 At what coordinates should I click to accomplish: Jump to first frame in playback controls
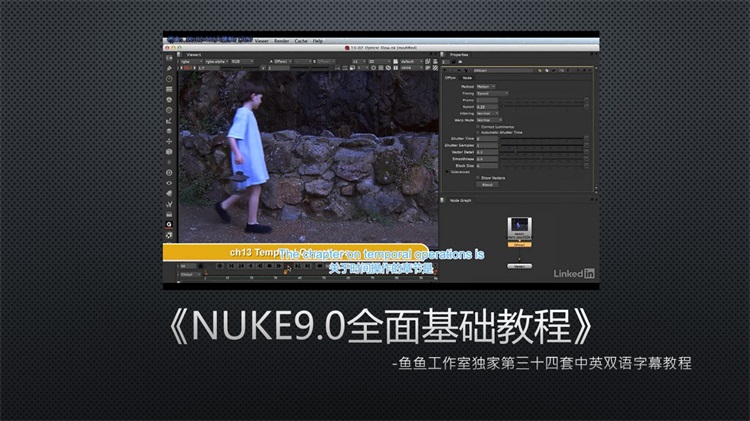pos(231,266)
